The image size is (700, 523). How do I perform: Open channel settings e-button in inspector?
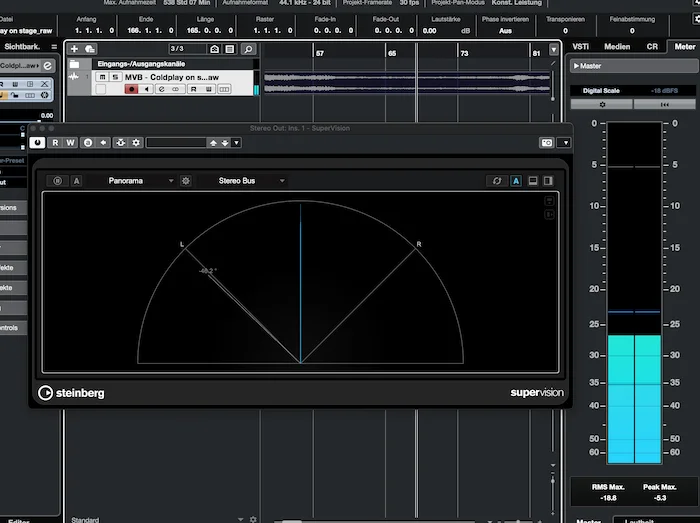47,66
